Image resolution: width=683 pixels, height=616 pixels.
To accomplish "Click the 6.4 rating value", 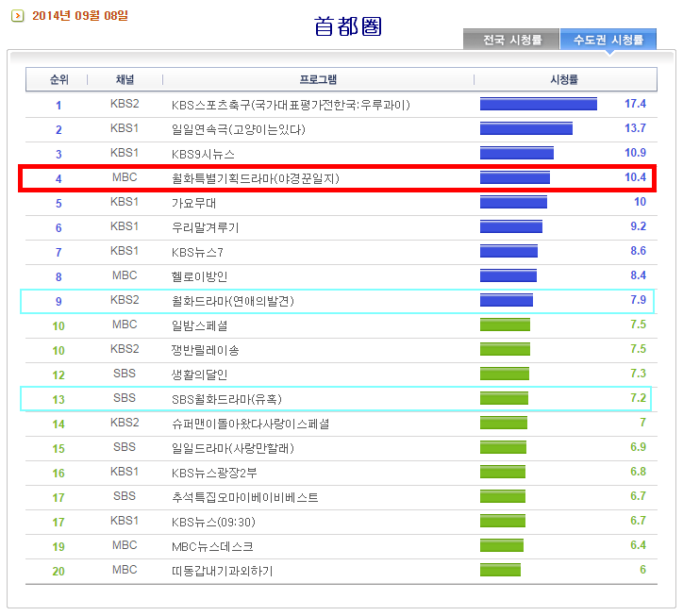I will pyautogui.click(x=638, y=545).
